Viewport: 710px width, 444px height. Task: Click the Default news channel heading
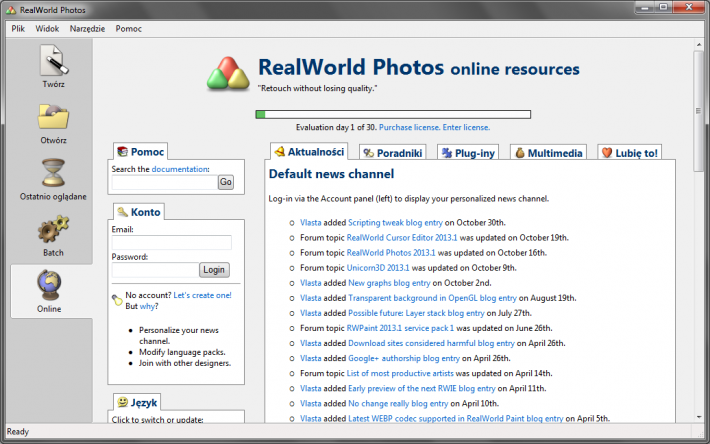point(331,174)
